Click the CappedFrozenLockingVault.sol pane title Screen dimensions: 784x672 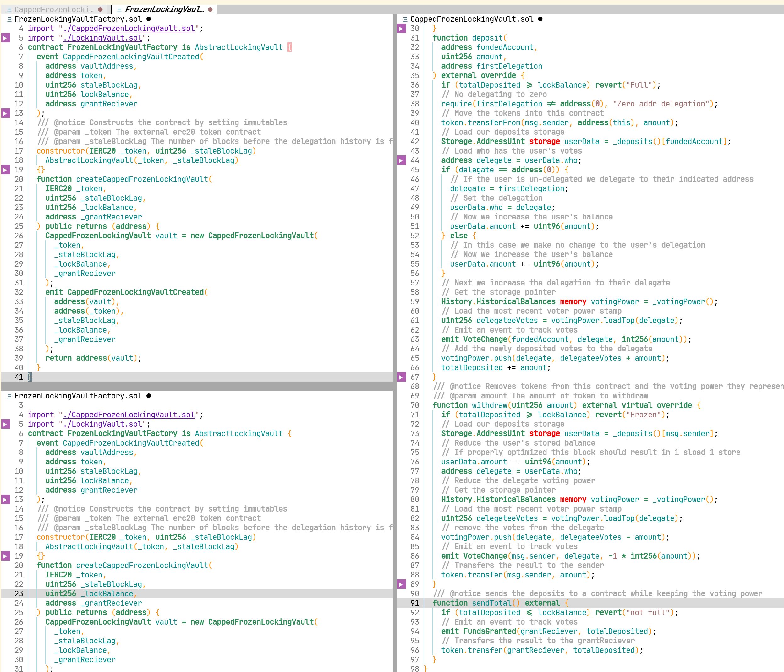472,19
